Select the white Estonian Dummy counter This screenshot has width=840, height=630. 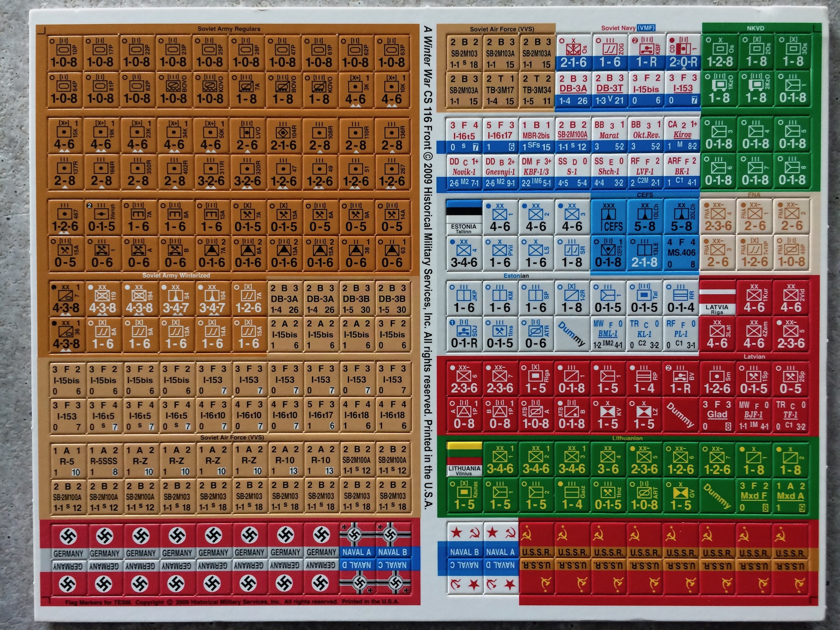click(x=572, y=335)
